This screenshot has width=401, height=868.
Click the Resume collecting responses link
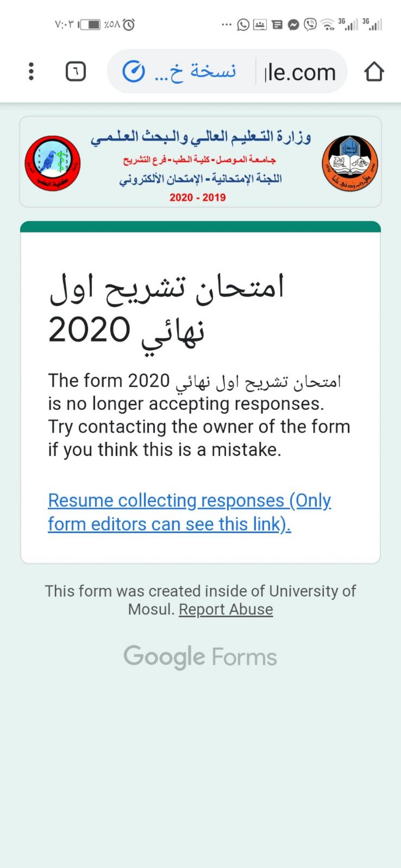(189, 512)
